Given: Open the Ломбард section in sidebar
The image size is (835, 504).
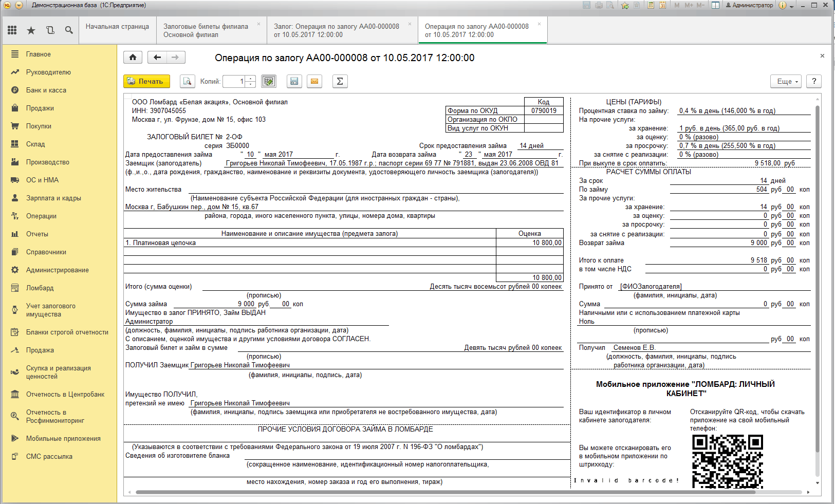Looking at the screenshot, I should coord(40,288).
